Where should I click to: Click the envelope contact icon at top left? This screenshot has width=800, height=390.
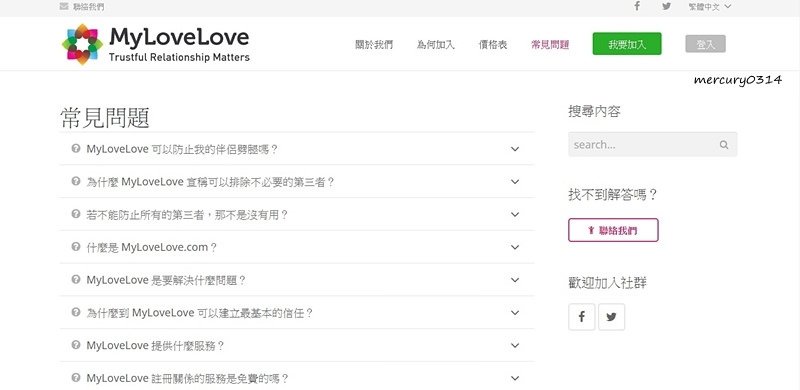click(64, 7)
